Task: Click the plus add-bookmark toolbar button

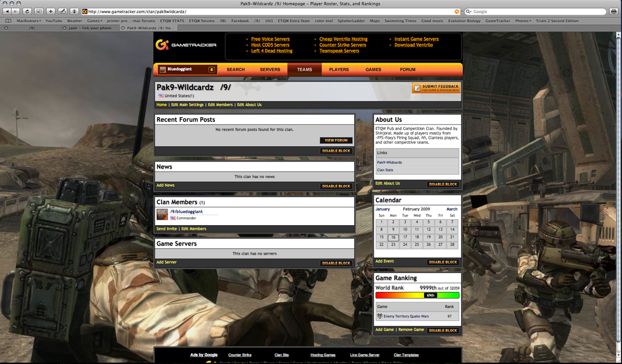Action: tap(51, 12)
